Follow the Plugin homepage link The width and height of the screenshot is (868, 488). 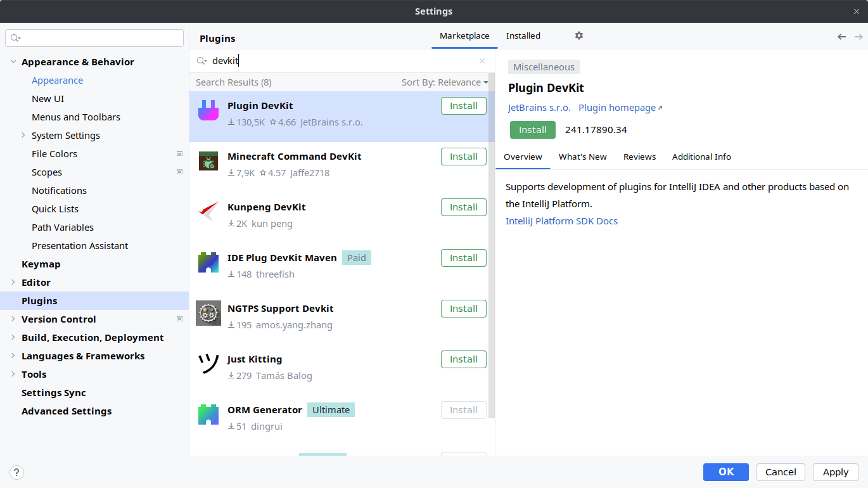click(616, 108)
